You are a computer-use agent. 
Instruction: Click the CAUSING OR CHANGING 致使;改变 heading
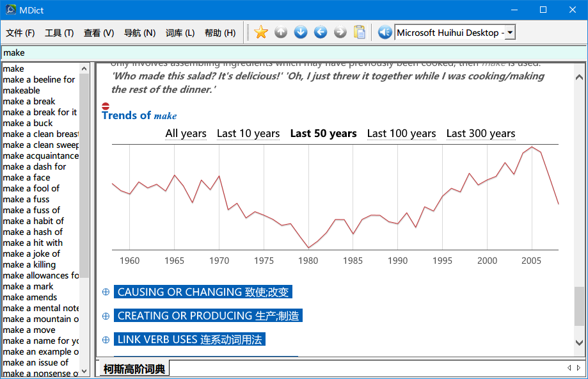(x=203, y=292)
